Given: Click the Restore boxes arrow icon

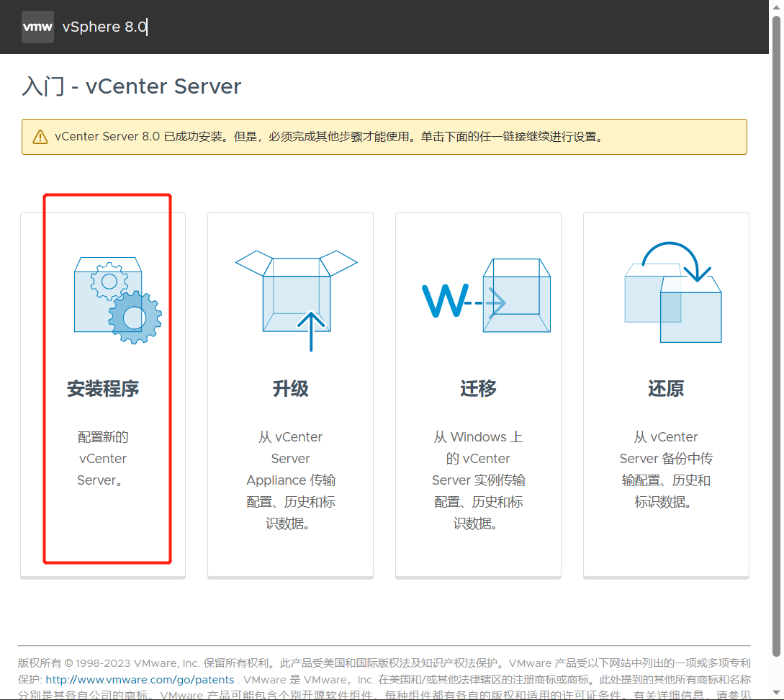Looking at the screenshot, I should click(x=673, y=292).
